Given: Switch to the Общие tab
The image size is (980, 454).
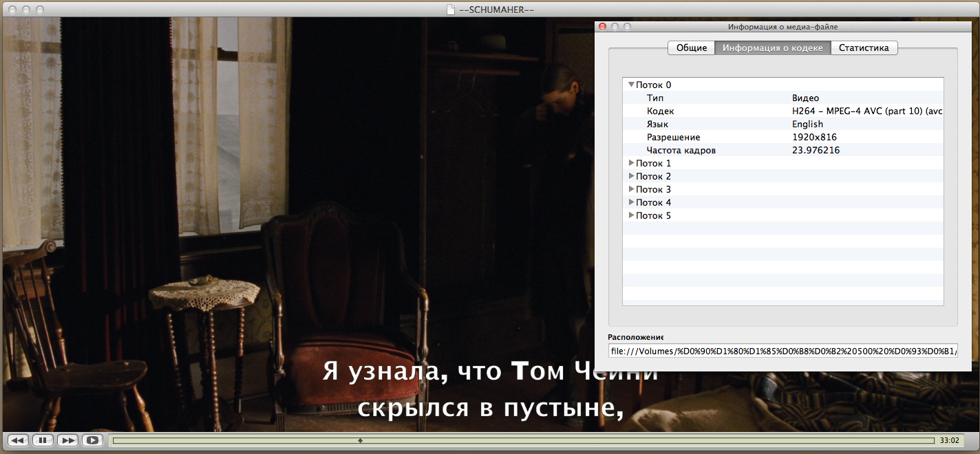Looking at the screenshot, I should (x=691, y=47).
